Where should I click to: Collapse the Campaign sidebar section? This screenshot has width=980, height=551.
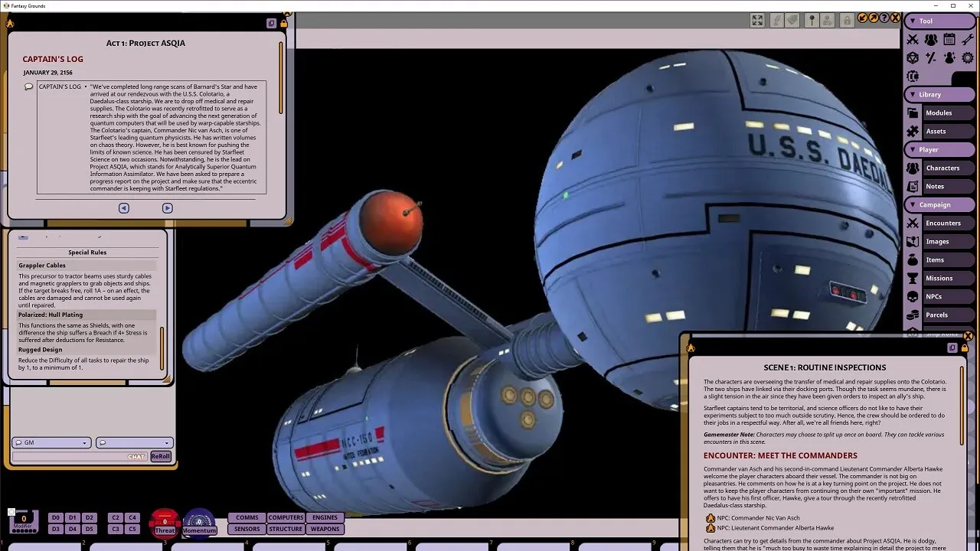coord(939,205)
